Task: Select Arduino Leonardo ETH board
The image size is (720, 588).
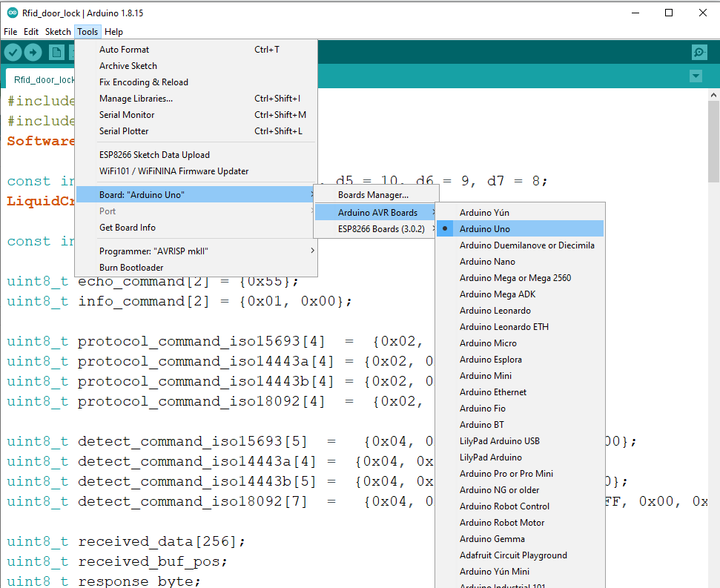Action: tap(520, 326)
